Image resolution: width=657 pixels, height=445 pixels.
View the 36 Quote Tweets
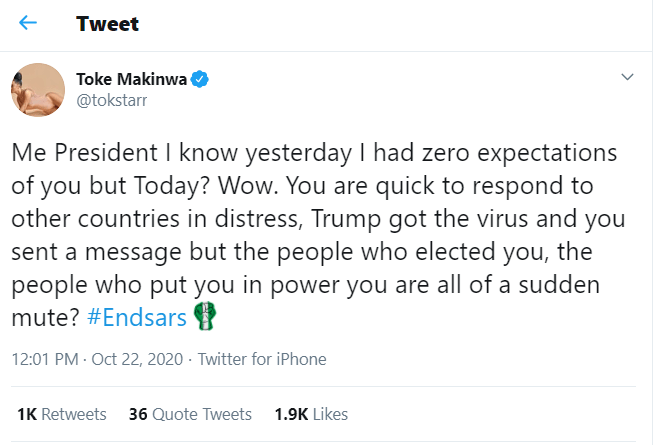coord(189,413)
